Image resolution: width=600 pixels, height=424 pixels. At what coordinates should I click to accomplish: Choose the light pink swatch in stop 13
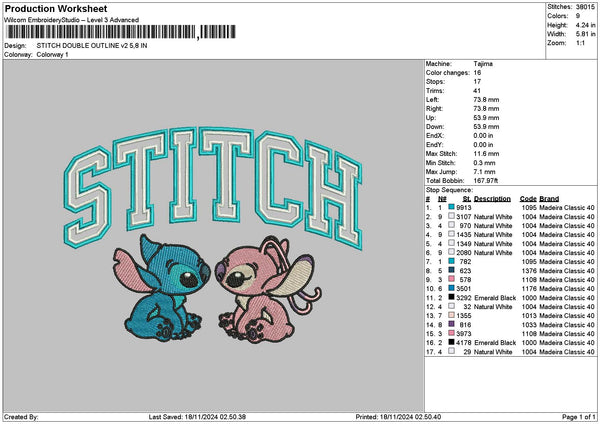tap(452, 316)
